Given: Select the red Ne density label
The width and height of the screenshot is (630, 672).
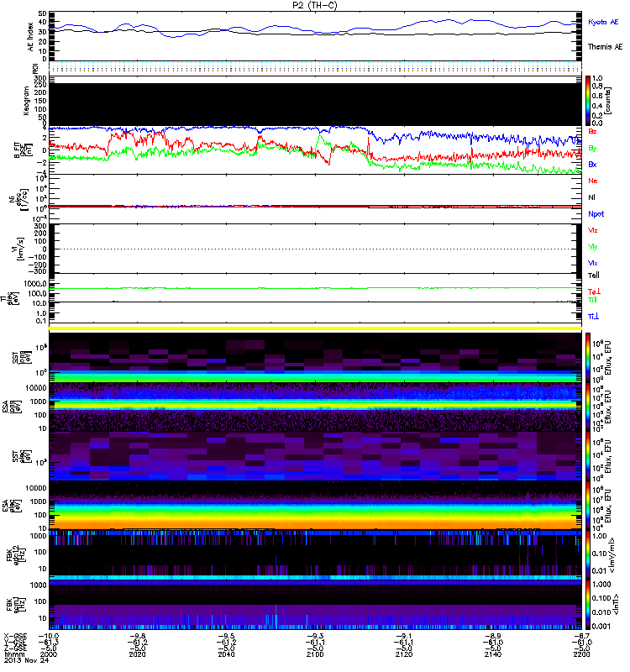Looking at the screenshot, I should coord(593,181).
